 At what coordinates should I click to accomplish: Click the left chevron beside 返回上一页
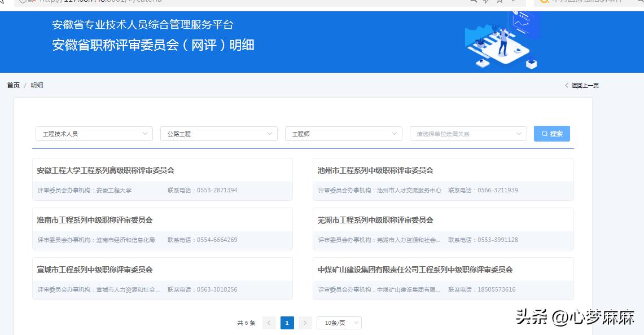pos(566,85)
